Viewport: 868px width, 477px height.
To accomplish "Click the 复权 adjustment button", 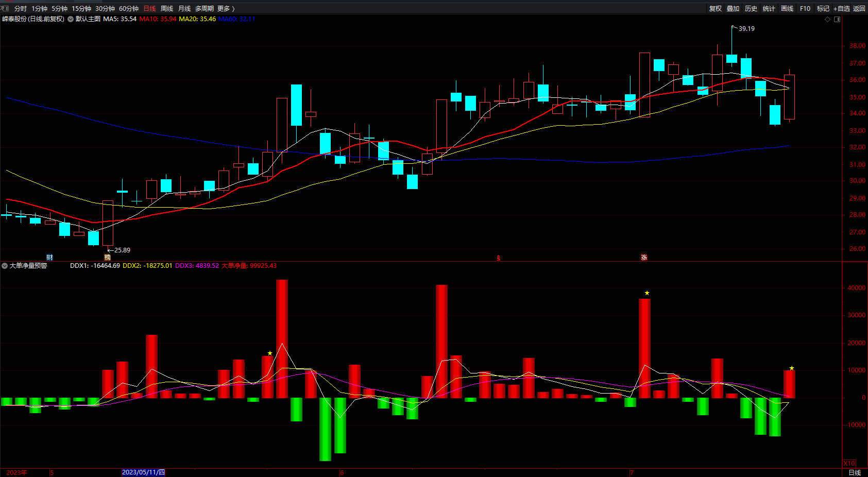I will pos(716,9).
